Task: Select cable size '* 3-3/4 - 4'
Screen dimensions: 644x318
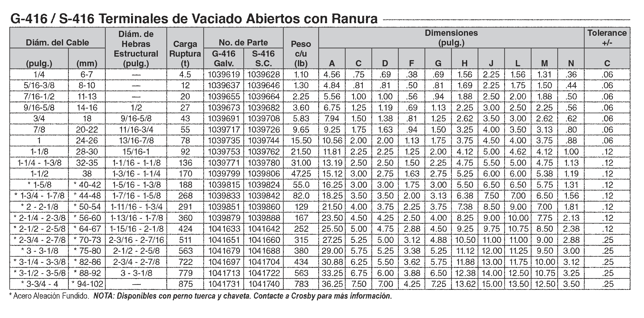Action: 39,284
